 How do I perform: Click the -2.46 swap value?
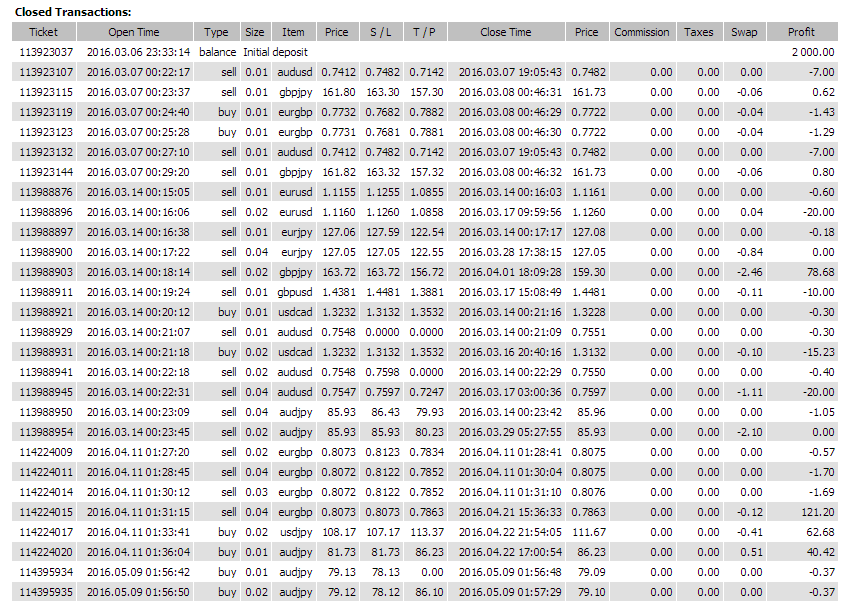click(x=749, y=272)
